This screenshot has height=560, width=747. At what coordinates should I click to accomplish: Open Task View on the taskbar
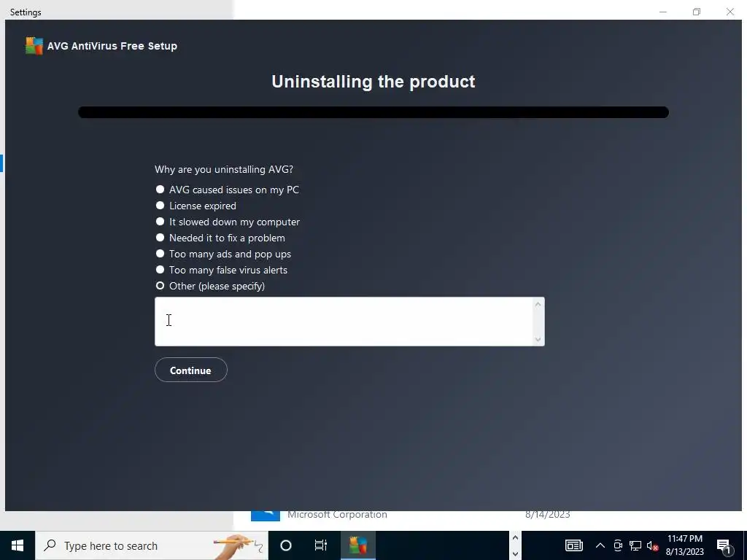tap(321, 545)
